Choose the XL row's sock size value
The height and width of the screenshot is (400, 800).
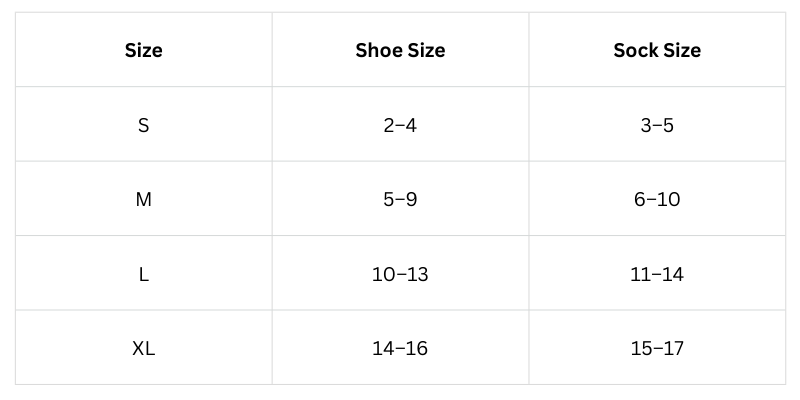(657, 348)
